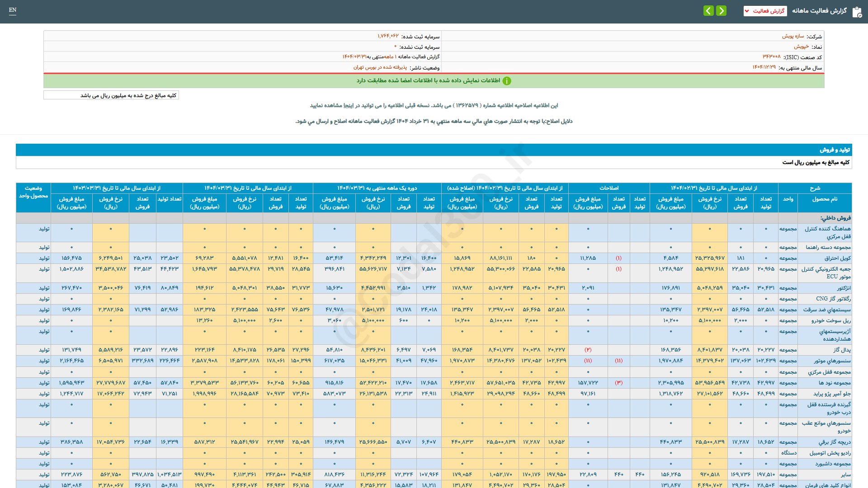Select the تولید و فروش section header
The height and width of the screenshot is (488, 868).
tap(434, 150)
